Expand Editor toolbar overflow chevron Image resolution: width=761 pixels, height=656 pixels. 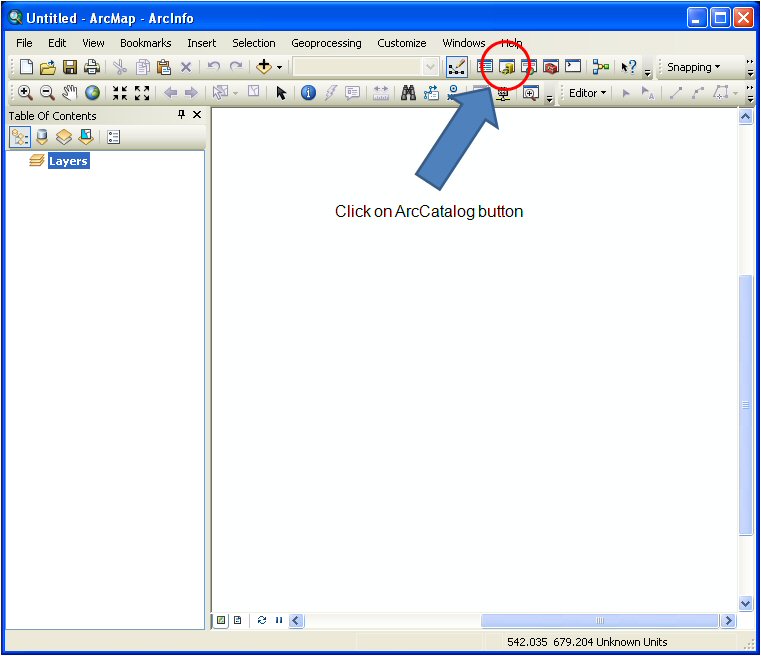(x=750, y=94)
